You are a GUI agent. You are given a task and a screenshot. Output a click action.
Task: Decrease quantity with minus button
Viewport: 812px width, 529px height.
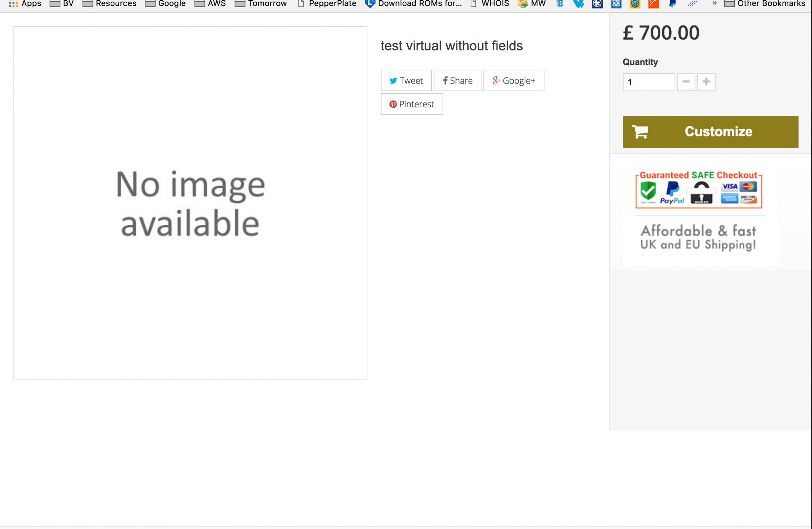[686, 82]
